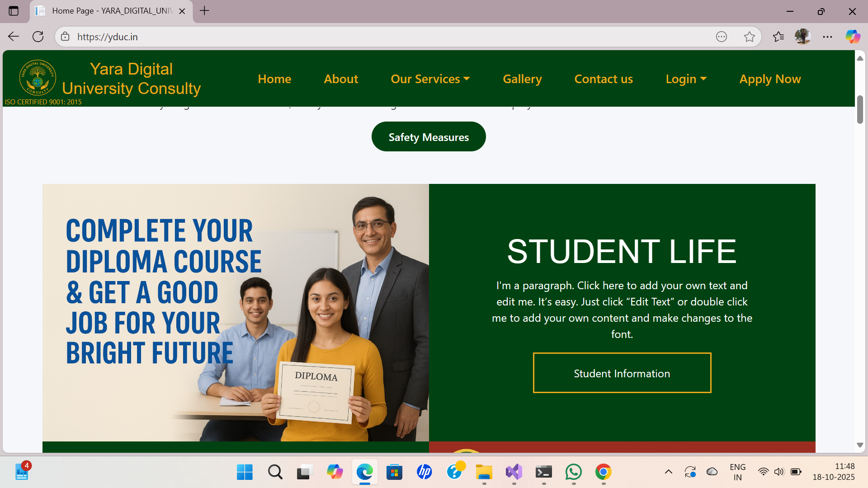
Task: Show hidden system tray icons
Action: tap(668, 472)
